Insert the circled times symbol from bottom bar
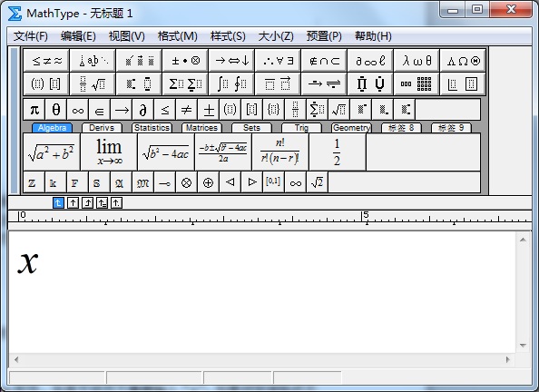The height and width of the screenshot is (392, 539). 186,182
